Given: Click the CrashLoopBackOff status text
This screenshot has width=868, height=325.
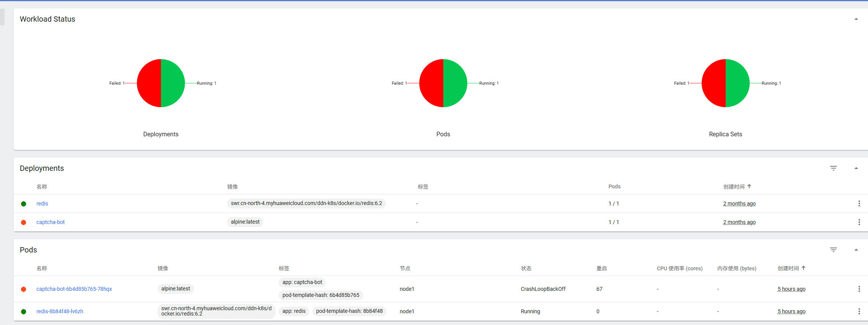Looking at the screenshot, I should point(543,289).
